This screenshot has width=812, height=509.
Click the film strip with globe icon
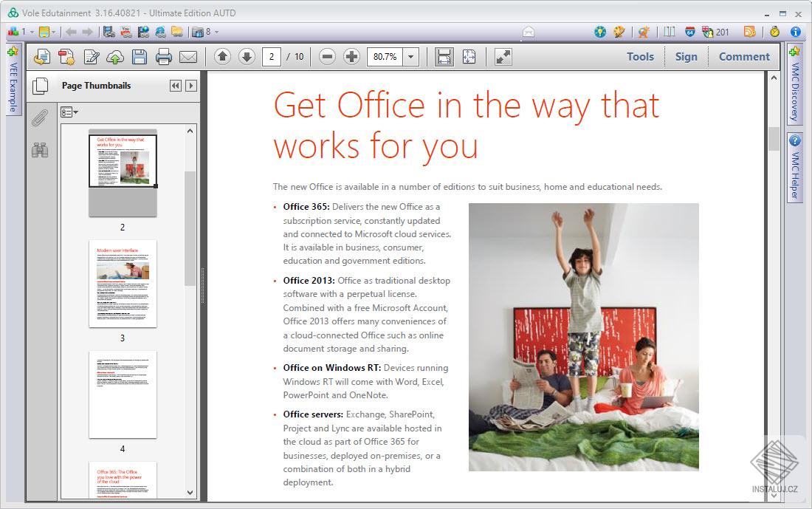click(143, 32)
